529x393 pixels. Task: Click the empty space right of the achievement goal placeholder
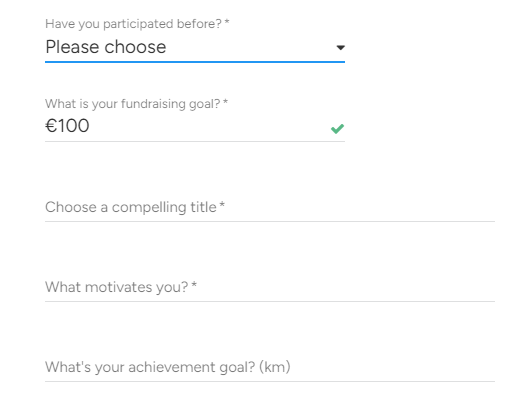pyautogui.click(x=393, y=367)
